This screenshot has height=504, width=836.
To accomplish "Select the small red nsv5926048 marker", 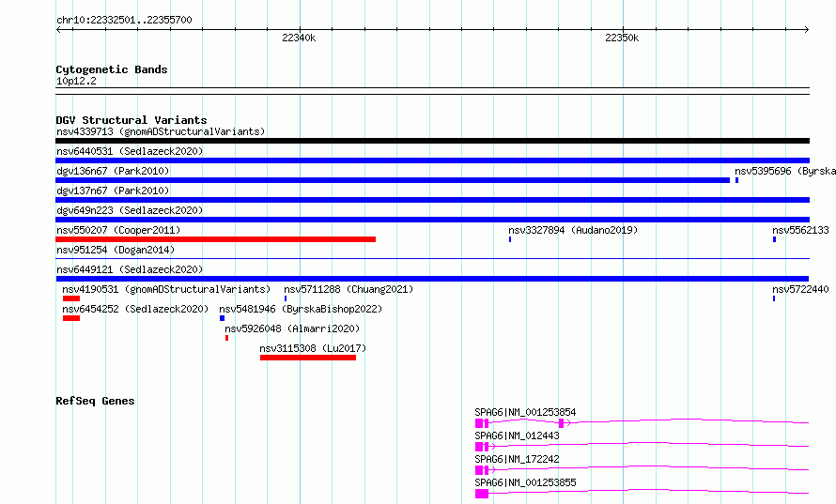I will tap(226, 338).
